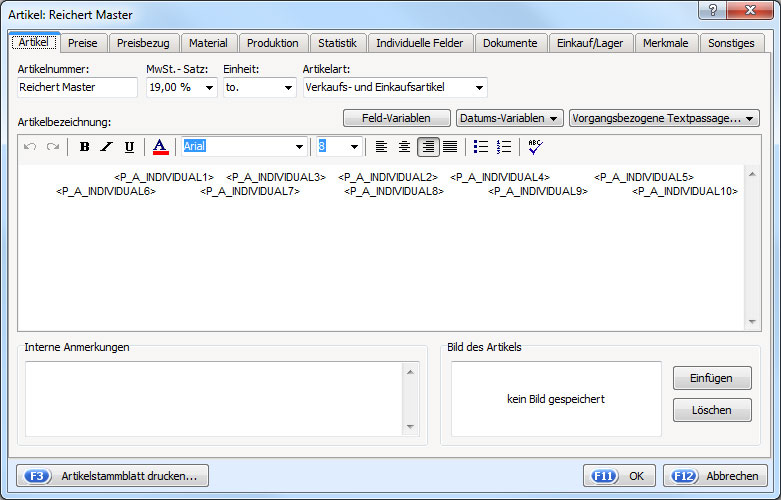The width and height of the screenshot is (781, 500).
Task: Toggle right text alignment
Action: 428,146
